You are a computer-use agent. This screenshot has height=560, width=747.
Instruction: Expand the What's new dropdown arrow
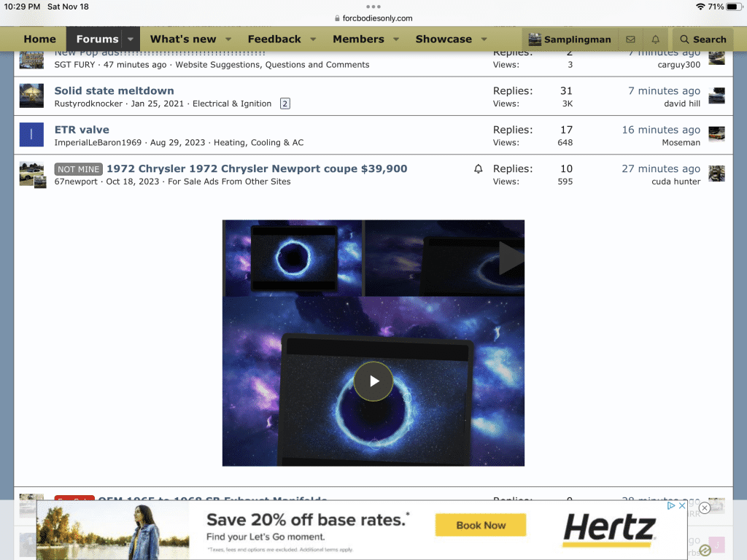(x=228, y=39)
